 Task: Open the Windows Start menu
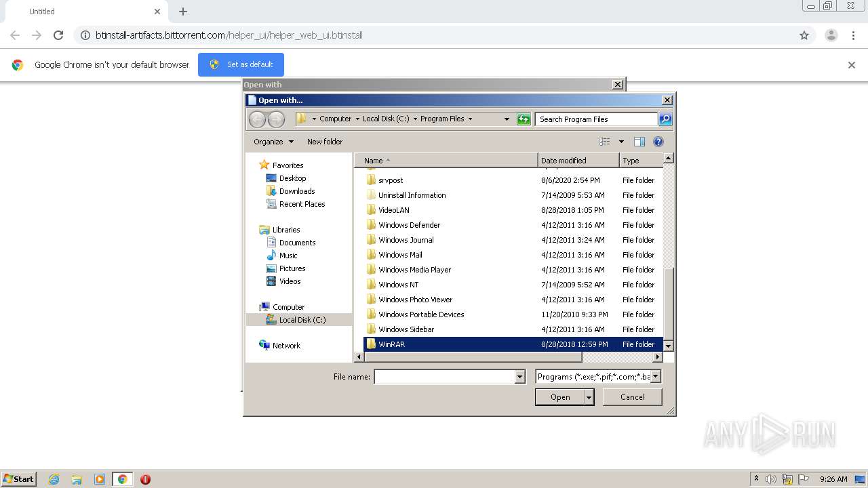click(x=19, y=479)
